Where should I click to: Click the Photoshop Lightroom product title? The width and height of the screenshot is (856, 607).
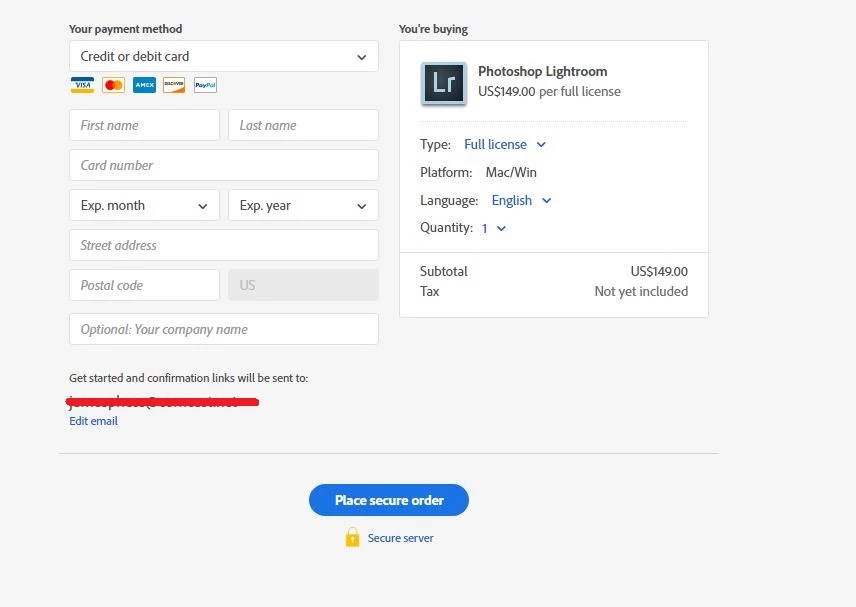pyautogui.click(x=543, y=72)
